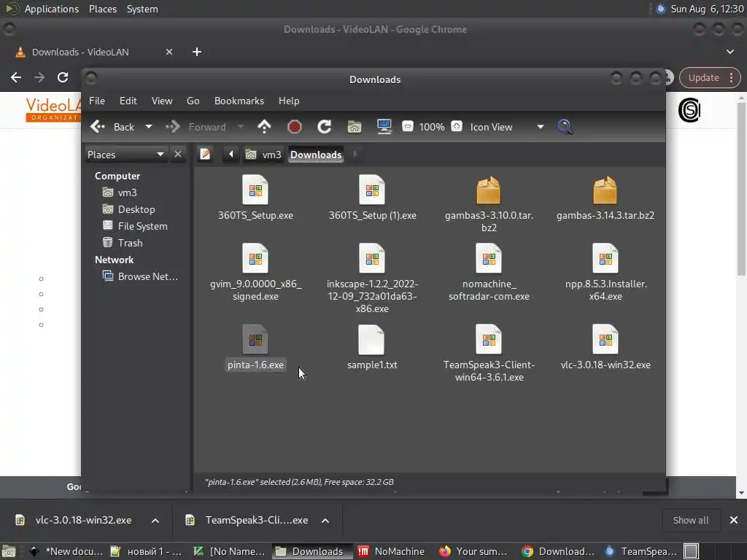Select the inkscape-1.2.2 installer file
The width and height of the screenshot is (747, 560).
point(372,279)
